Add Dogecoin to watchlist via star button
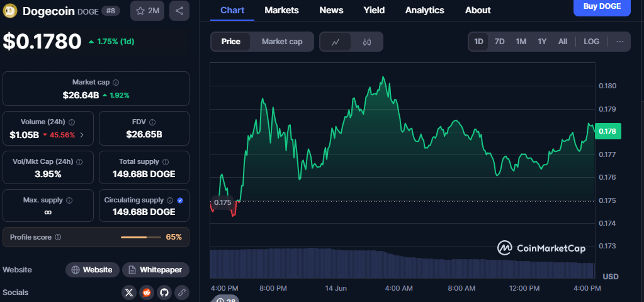The height and width of the screenshot is (302, 644). [x=147, y=11]
